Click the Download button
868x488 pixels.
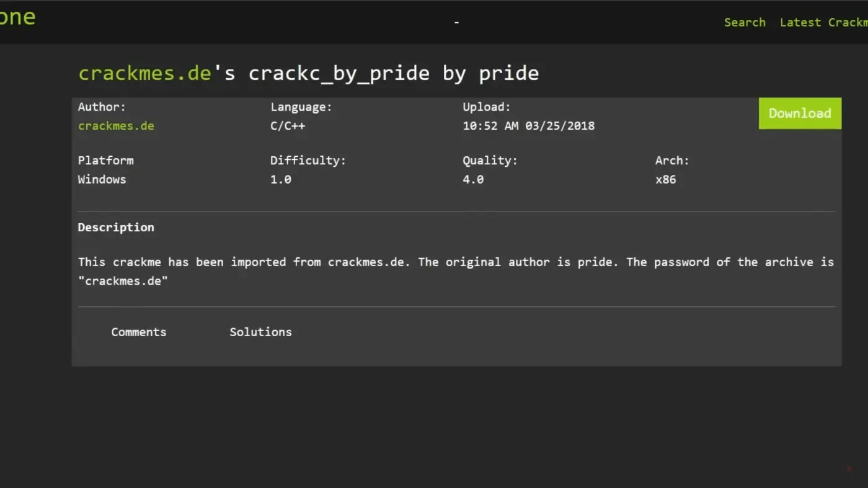point(799,113)
